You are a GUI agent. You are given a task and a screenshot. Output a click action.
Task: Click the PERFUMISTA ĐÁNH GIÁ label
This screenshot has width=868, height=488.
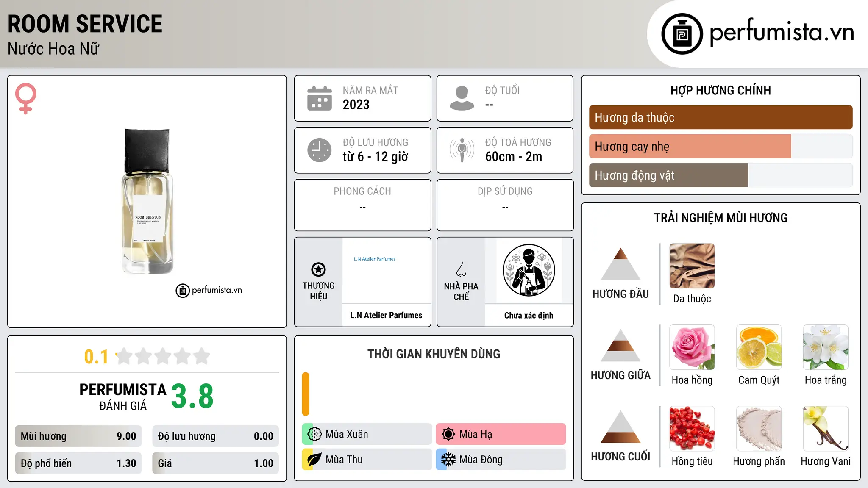[x=123, y=396]
